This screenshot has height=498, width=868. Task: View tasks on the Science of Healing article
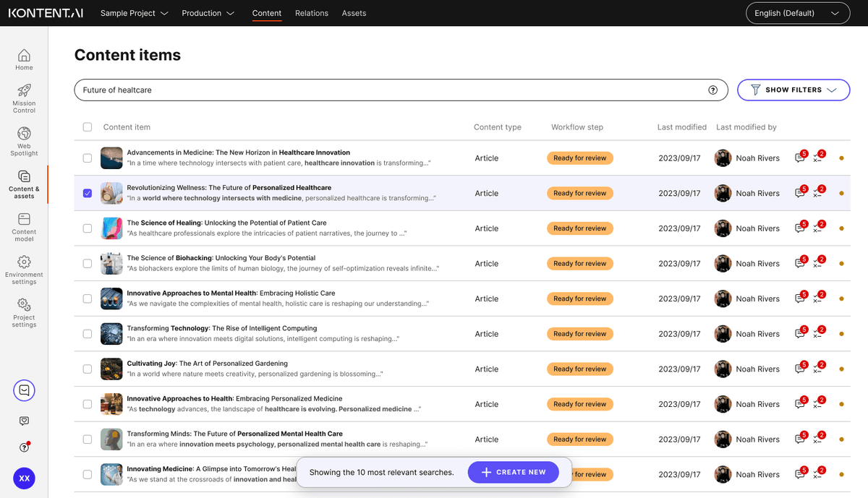[x=818, y=228]
